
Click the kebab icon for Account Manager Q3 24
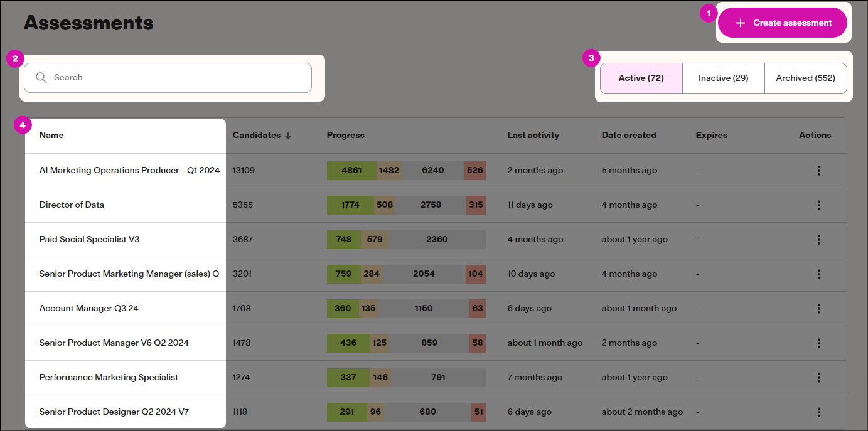(x=819, y=308)
